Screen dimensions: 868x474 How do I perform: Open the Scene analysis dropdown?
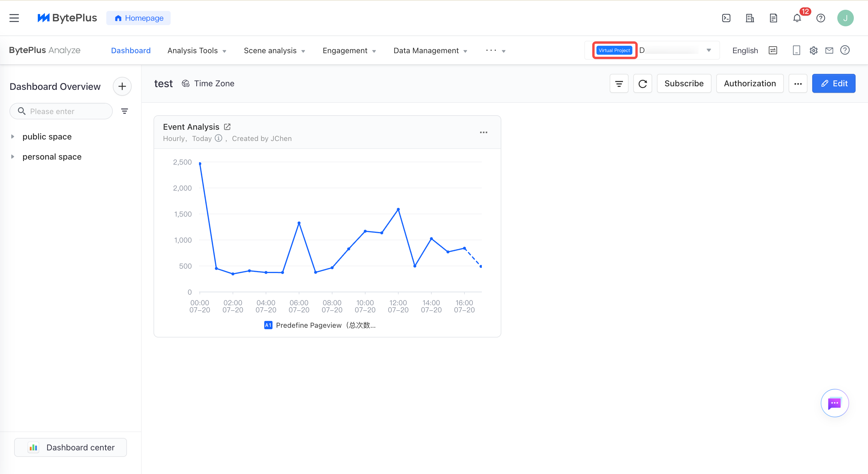tap(274, 51)
